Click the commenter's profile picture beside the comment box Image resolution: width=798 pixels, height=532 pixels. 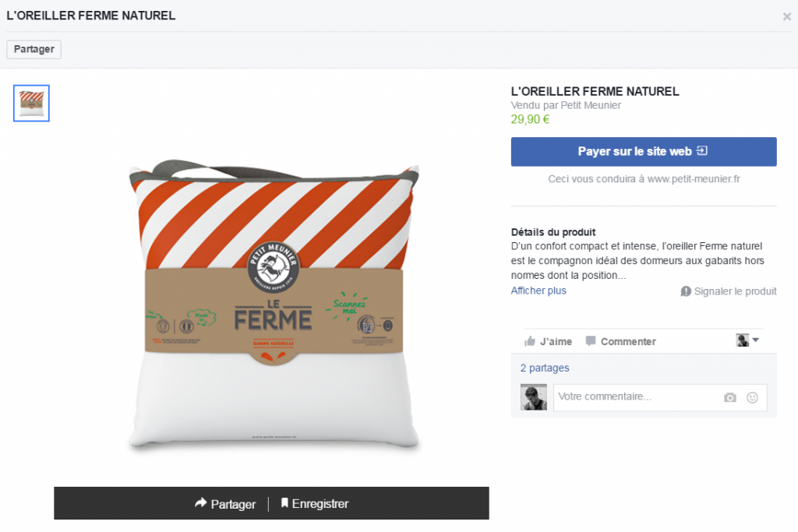click(x=533, y=397)
